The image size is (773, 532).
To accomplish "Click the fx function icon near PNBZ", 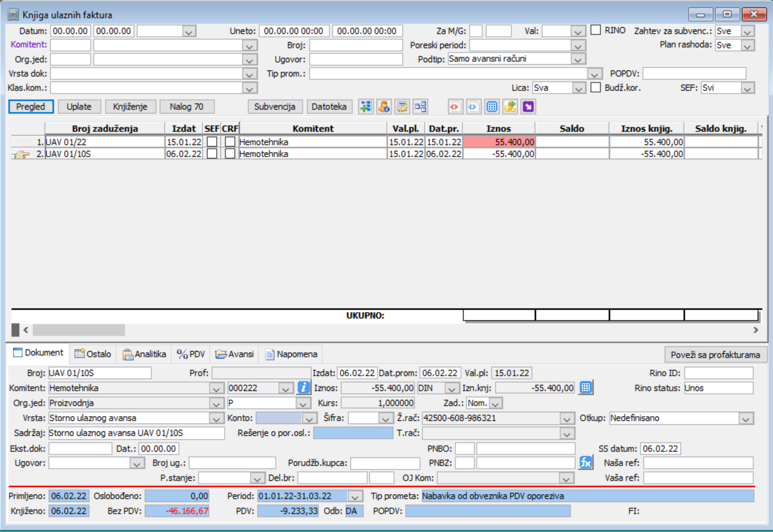I will point(586,463).
